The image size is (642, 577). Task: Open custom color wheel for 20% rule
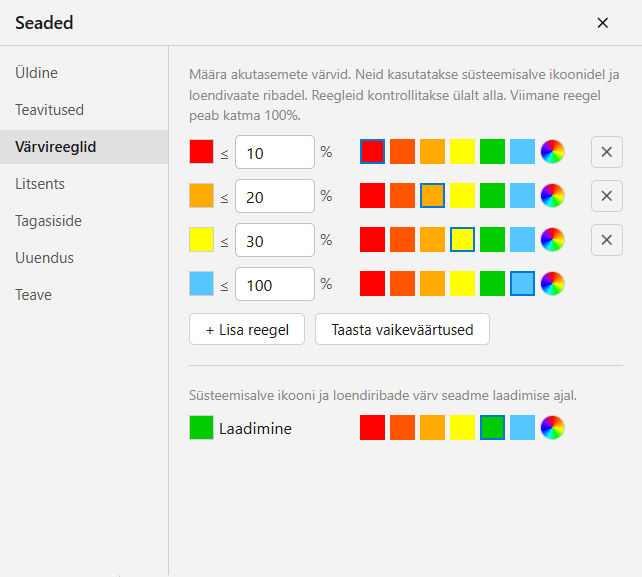[x=552, y=196]
